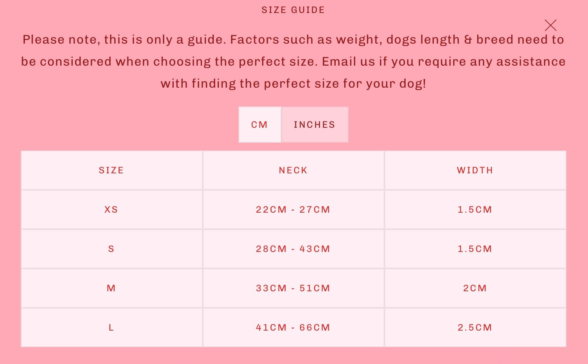Select the L size cell
This screenshot has height=364, width=588.
(111, 327)
